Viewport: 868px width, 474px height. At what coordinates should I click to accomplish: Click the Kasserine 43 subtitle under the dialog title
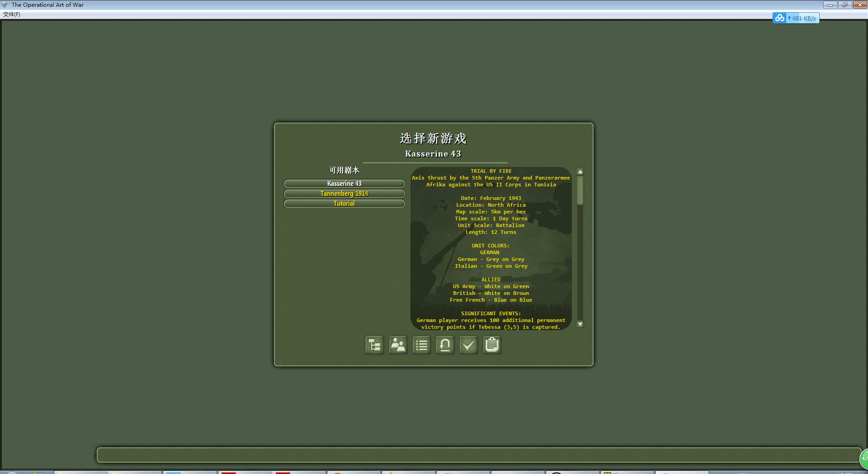click(x=433, y=154)
